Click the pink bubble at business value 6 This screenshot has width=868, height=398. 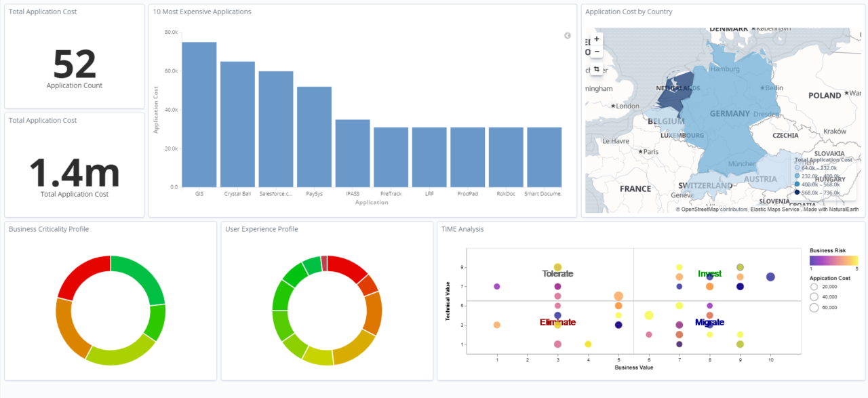pos(649,334)
